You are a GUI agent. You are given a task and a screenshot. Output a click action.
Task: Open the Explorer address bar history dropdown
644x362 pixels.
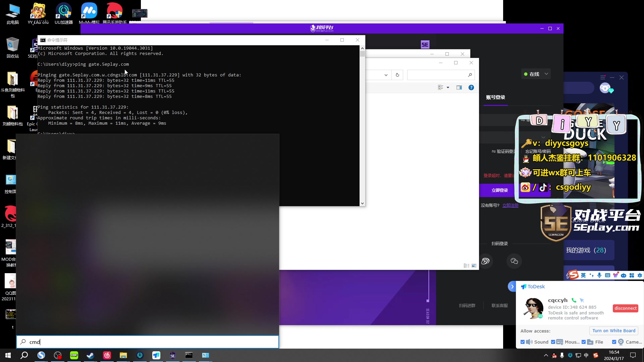(386, 75)
